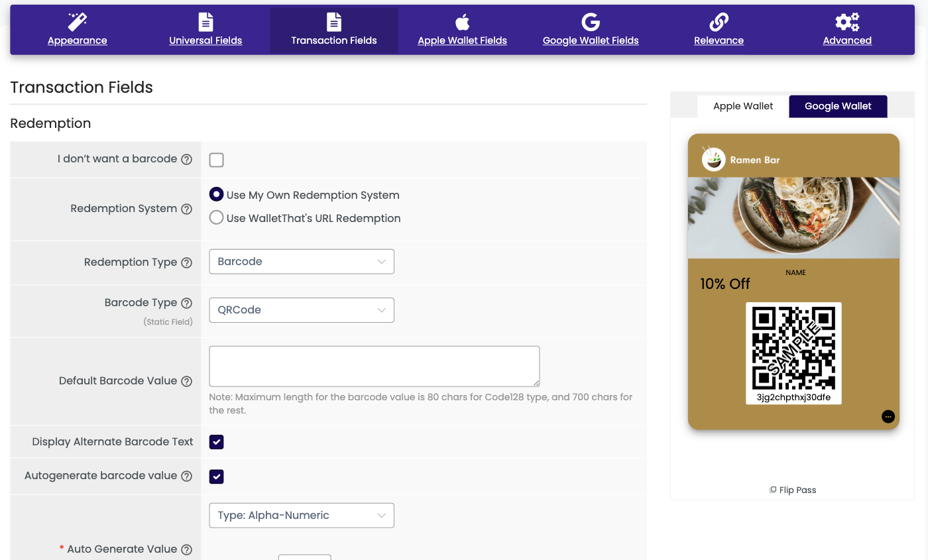Click the Transaction Fields document icon

(334, 22)
